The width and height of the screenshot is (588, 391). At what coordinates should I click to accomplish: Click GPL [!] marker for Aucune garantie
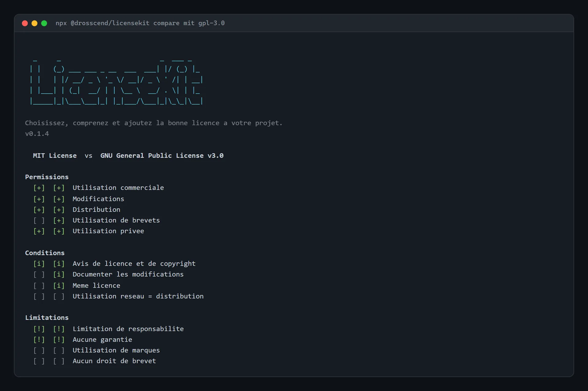click(59, 340)
